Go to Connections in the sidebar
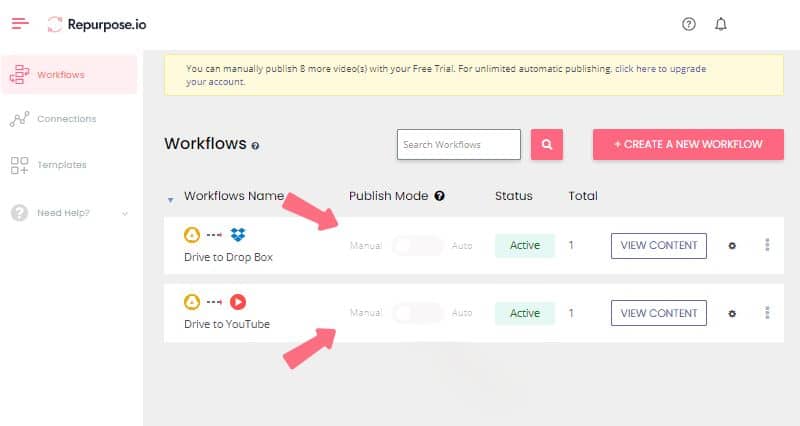800x426 pixels. click(66, 119)
